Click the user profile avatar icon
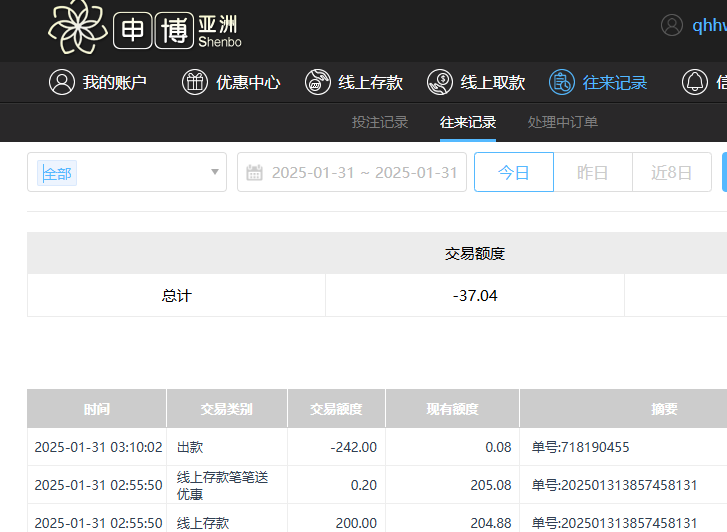727x532 pixels. tap(672, 26)
